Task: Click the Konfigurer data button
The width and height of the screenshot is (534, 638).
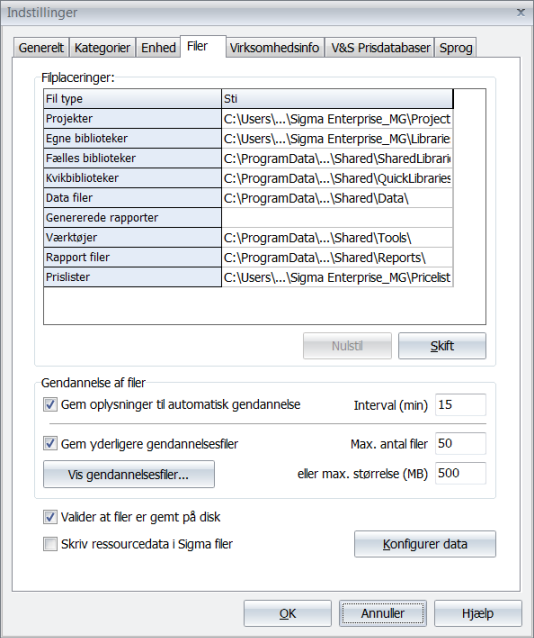Action: [x=425, y=544]
